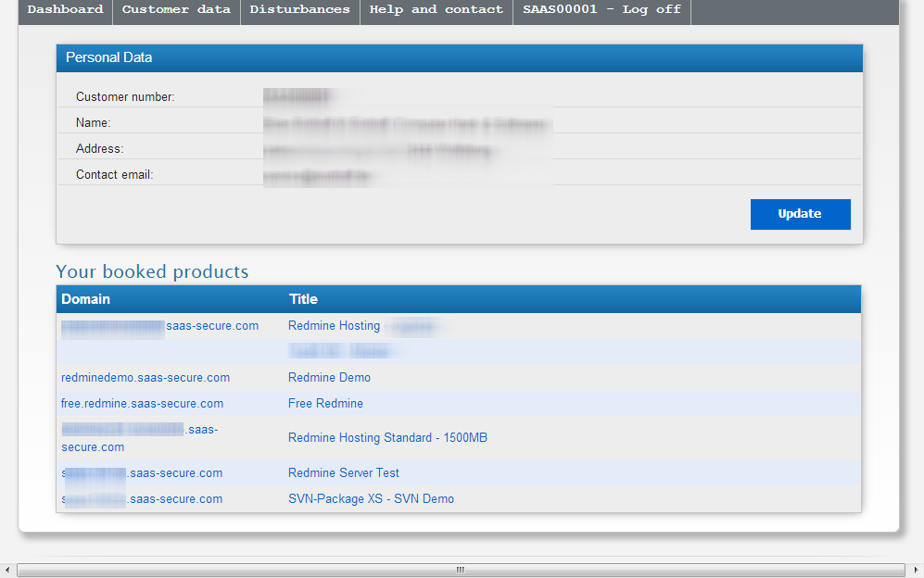
Task: Click the Domain column header
Action: click(x=86, y=298)
